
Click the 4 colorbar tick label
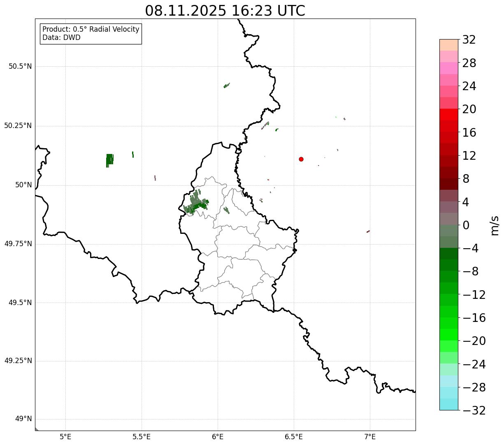466,202
